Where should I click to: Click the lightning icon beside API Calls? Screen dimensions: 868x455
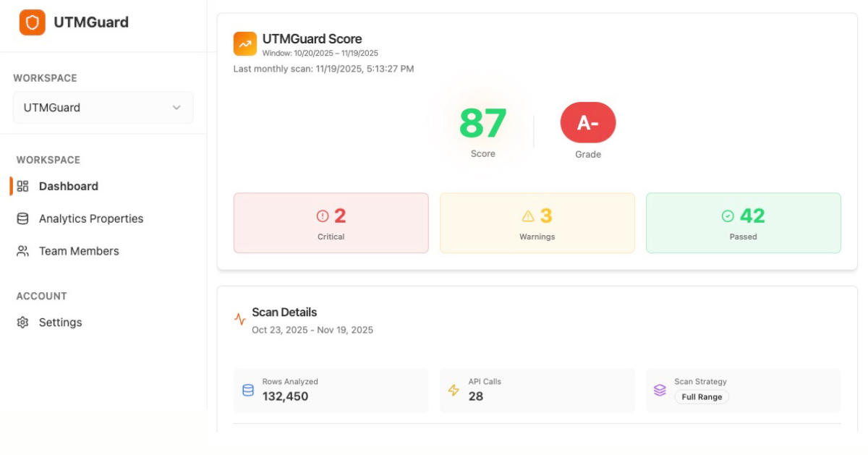pyautogui.click(x=454, y=390)
